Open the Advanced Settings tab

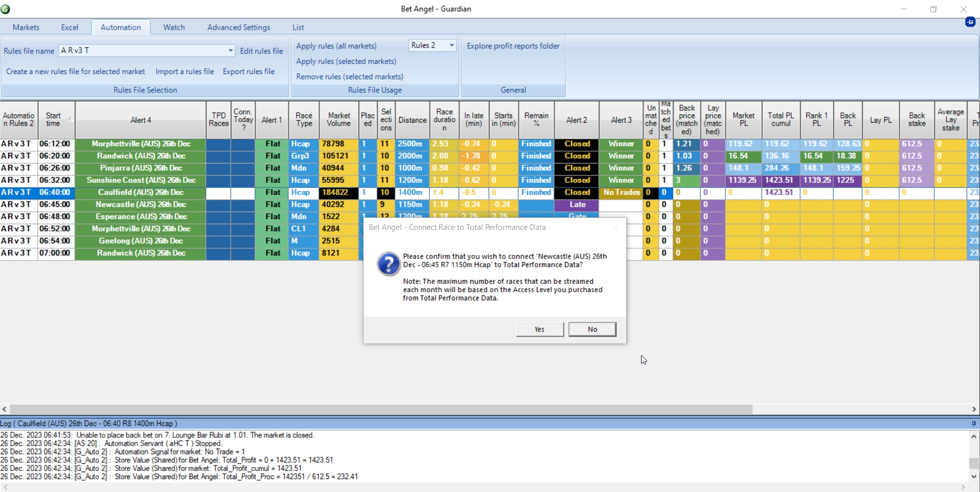click(238, 28)
